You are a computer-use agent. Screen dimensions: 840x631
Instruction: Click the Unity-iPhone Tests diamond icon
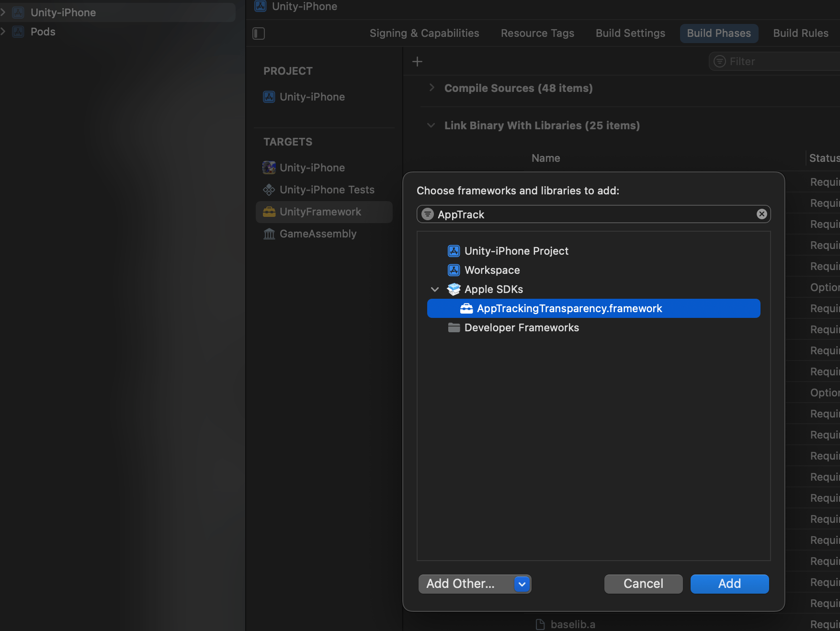[x=269, y=190]
